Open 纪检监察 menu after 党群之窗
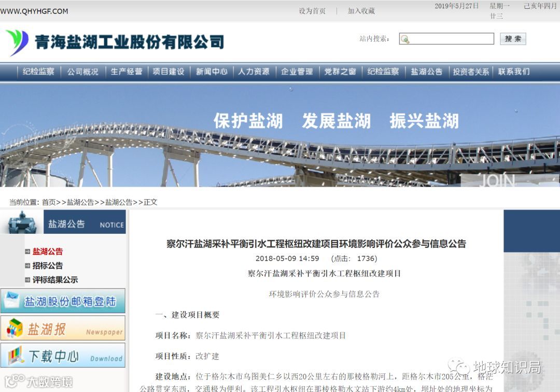This screenshot has width=560, height=392. [383, 72]
